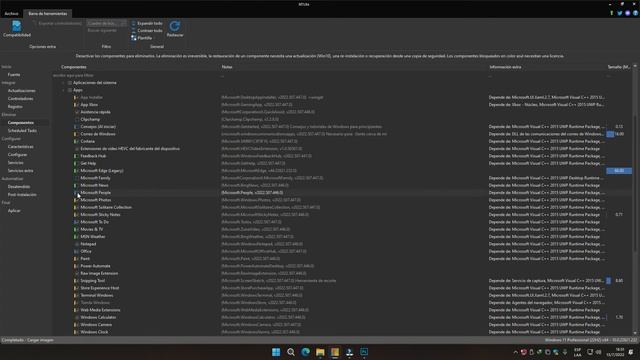Open the Archivo menu

tap(11, 13)
